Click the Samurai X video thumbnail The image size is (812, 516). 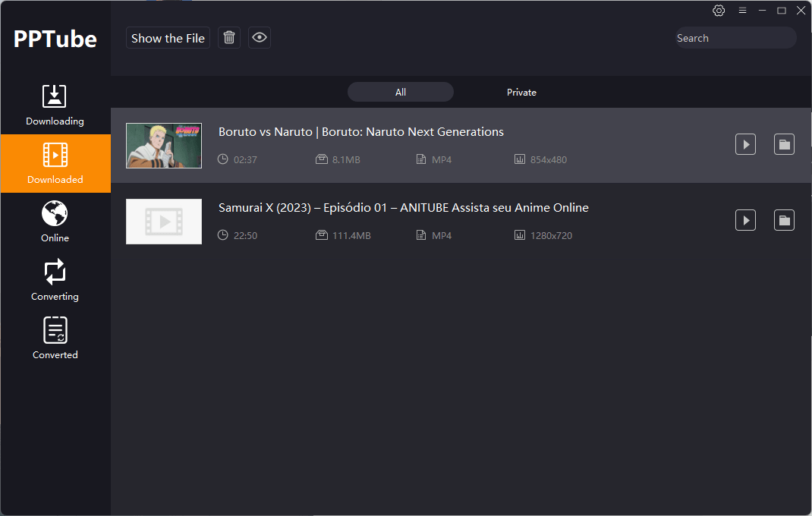click(163, 221)
